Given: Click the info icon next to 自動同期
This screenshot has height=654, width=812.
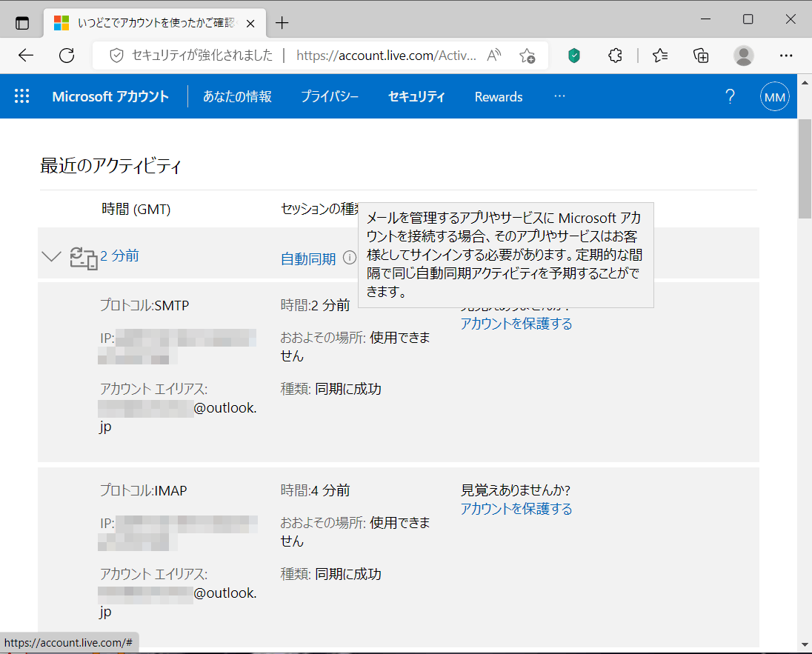Looking at the screenshot, I should pyautogui.click(x=350, y=257).
